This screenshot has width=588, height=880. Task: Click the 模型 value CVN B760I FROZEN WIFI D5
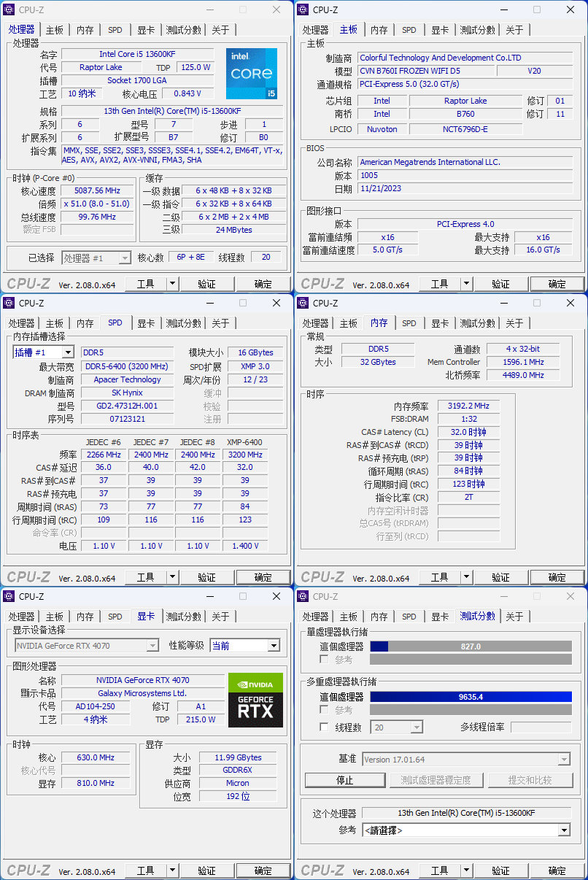click(x=425, y=71)
